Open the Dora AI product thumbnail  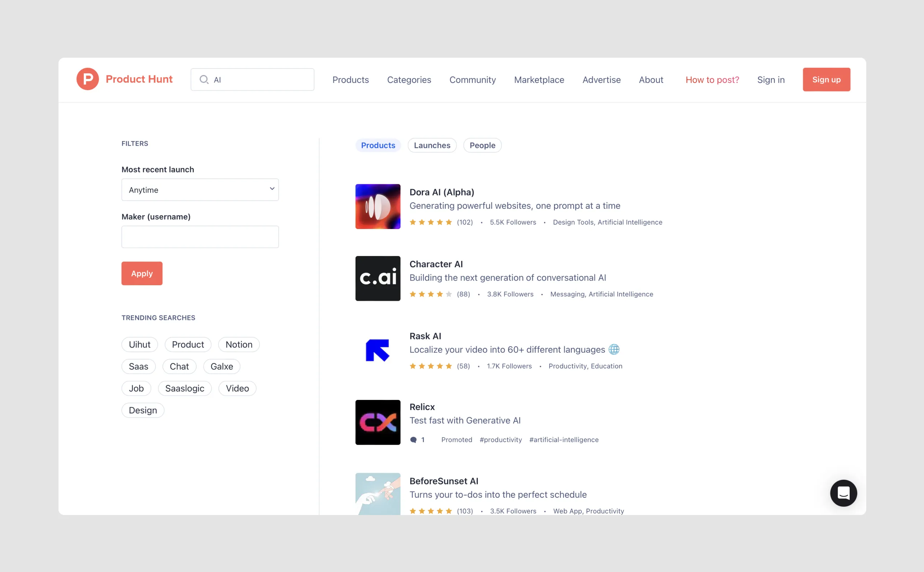(378, 207)
